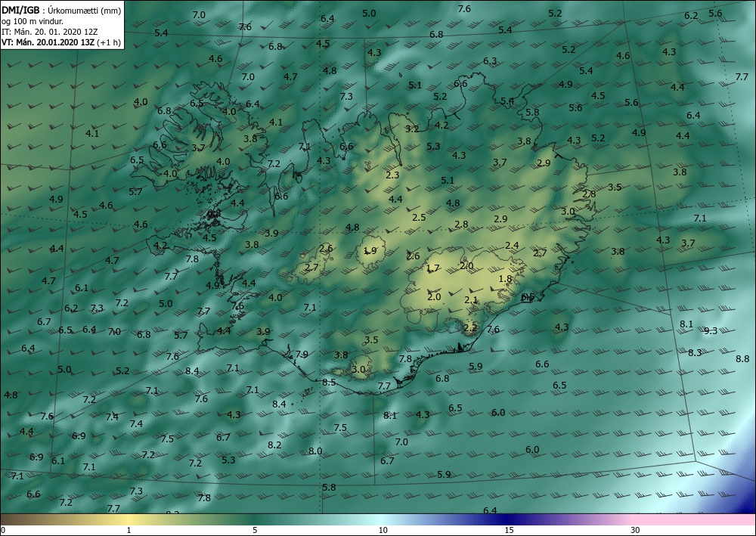Select the '2.4' value on the map
Image resolution: width=756 pixels, height=536 pixels.
[512, 246]
